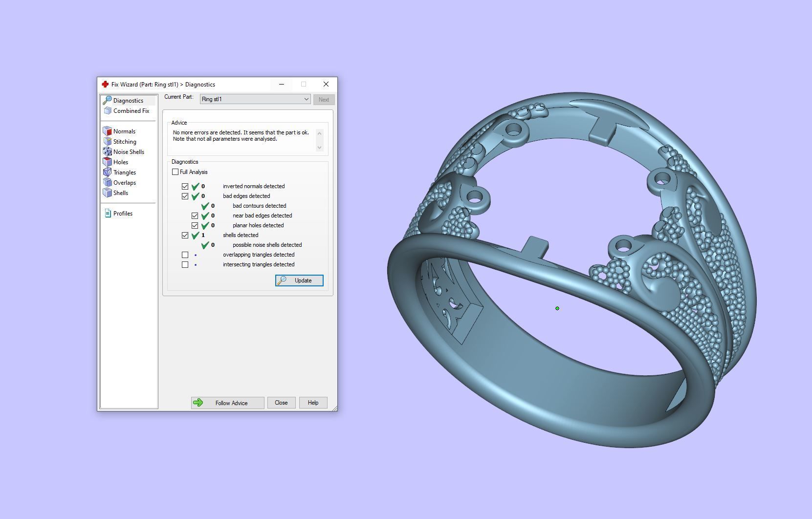This screenshot has width=812, height=519.
Task: Click the green center point on the ring model
Action: click(557, 308)
